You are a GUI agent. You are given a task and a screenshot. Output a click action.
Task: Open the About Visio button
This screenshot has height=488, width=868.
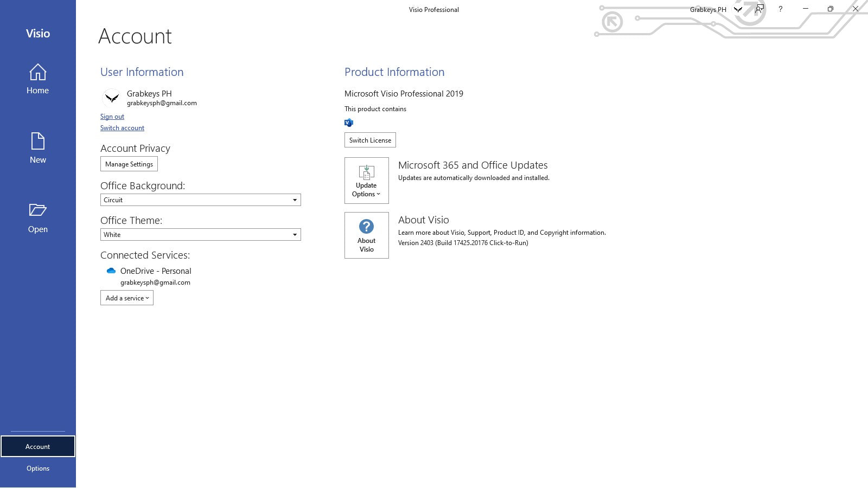[x=367, y=235]
